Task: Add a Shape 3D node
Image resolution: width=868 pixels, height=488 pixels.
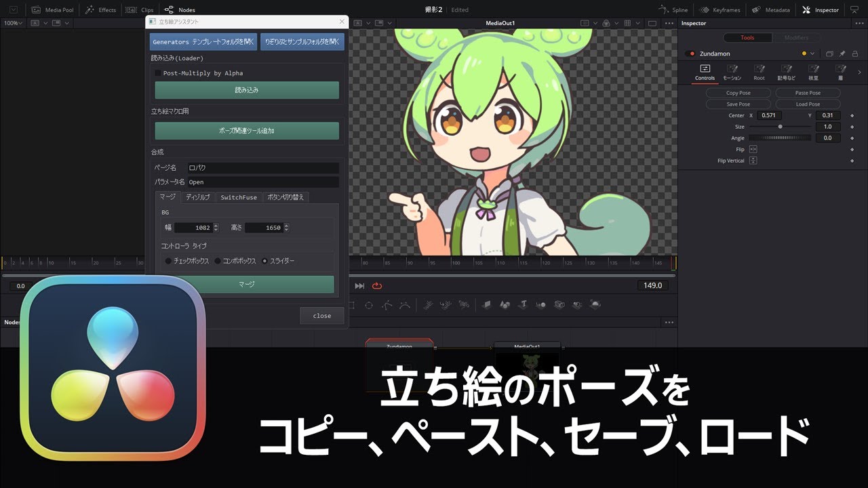Action: [x=505, y=305]
